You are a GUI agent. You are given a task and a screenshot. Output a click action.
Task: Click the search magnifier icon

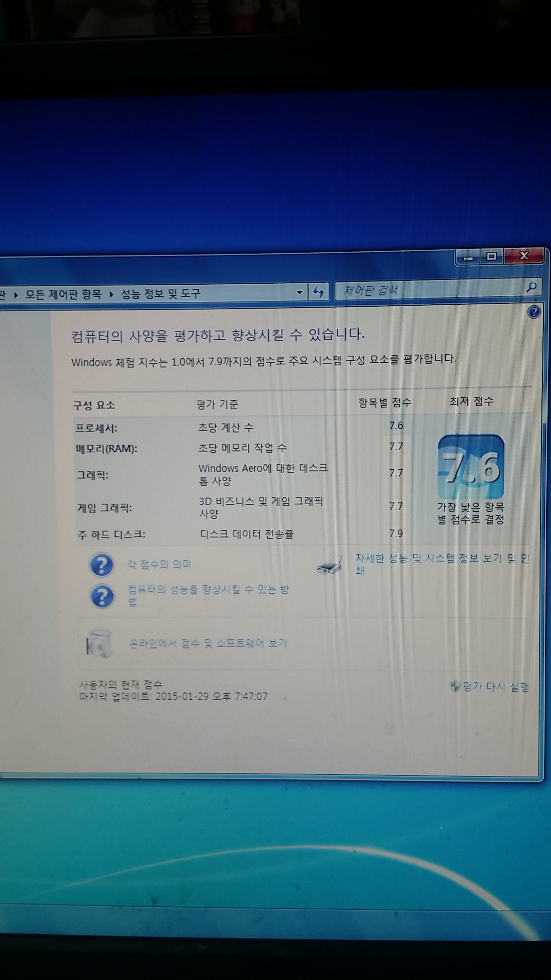point(531,287)
